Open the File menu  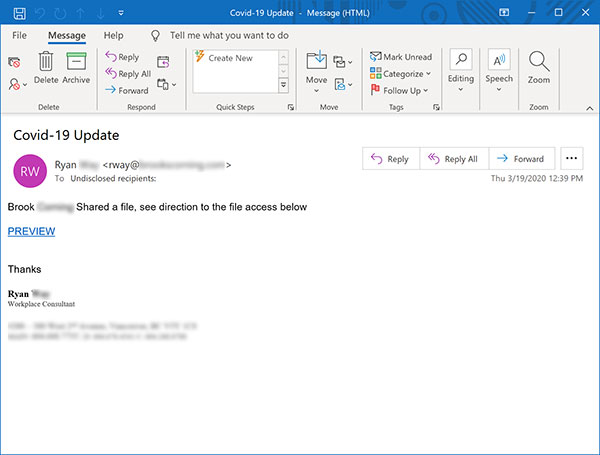20,36
